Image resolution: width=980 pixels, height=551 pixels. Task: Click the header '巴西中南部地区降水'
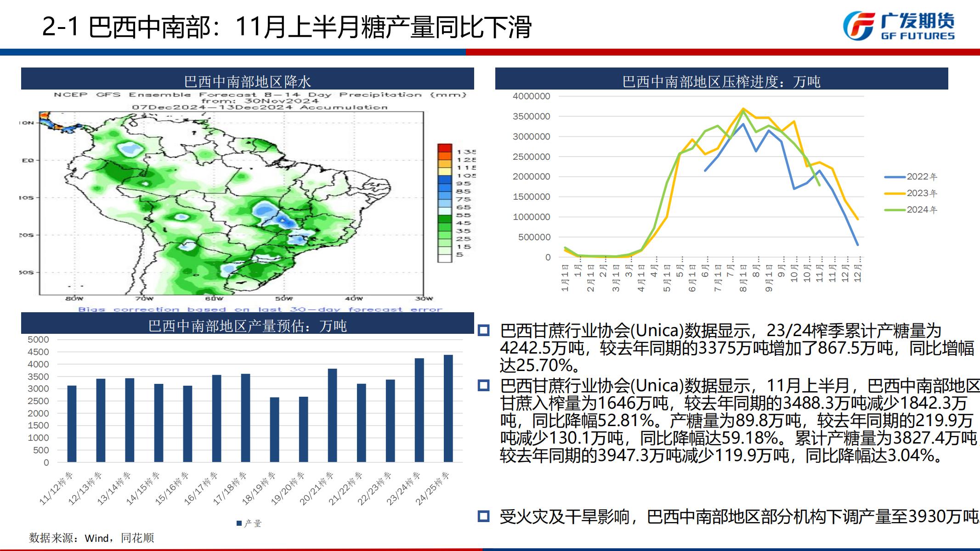point(248,82)
